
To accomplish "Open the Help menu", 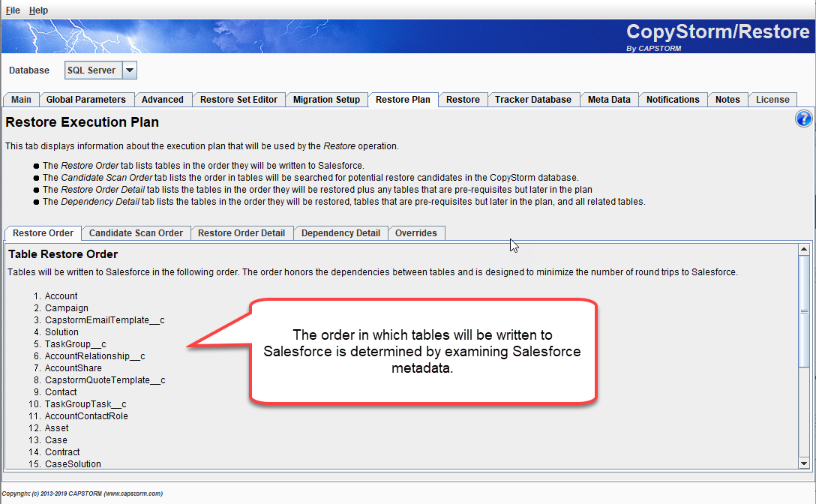I will 38,10.
